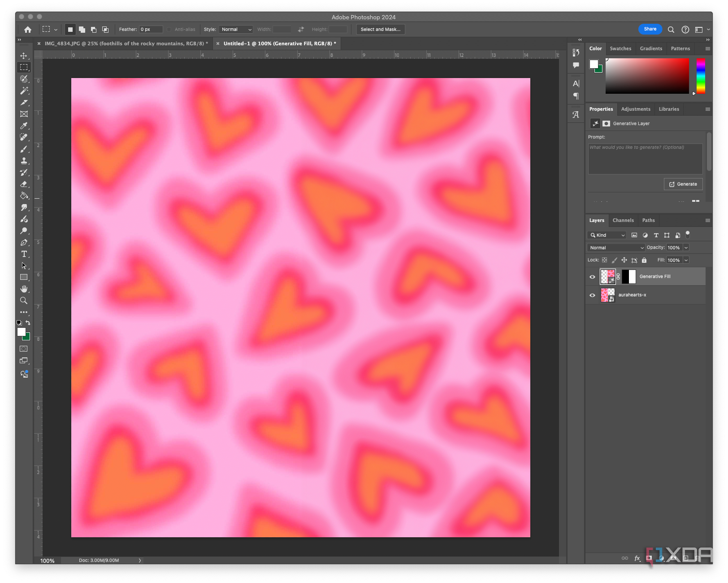Open the Style dropdown set to Normal

click(x=236, y=30)
